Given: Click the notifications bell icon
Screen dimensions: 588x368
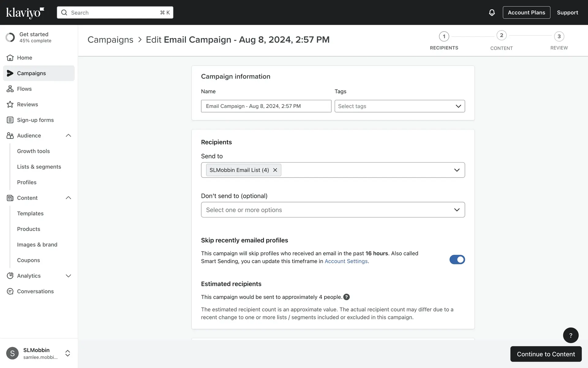Looking at the screenshot, I should click(492, 13).
